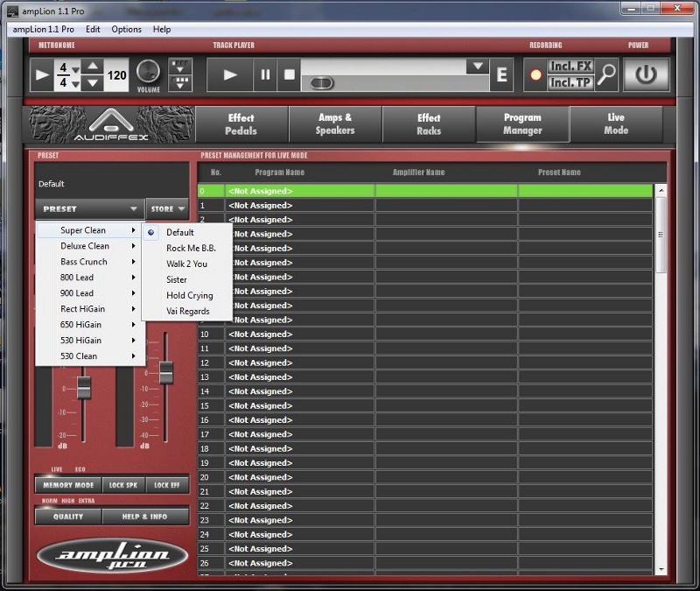Expand 900 Lead preset submenu
This screenshot has height=591, width=700.
(91, 293)
